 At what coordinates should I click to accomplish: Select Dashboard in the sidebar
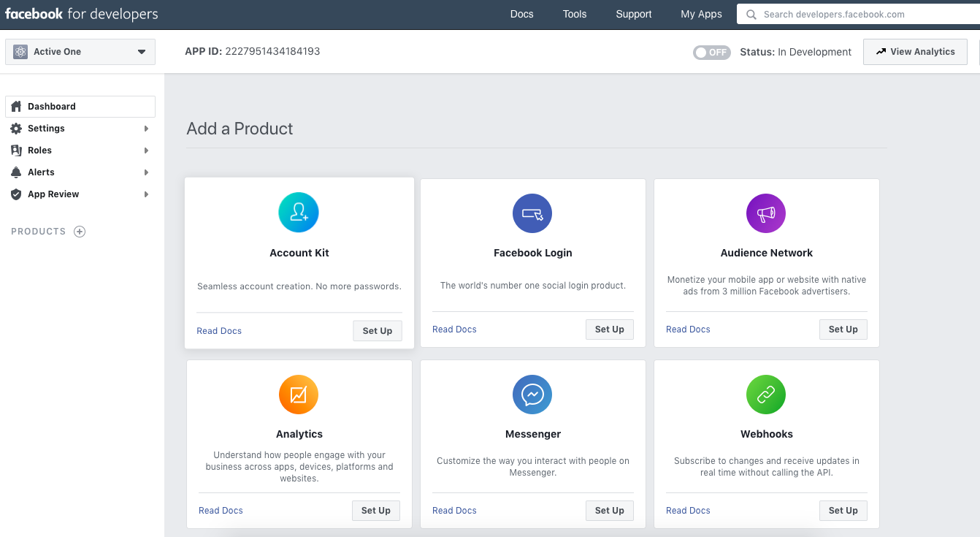[x=80, y=107]
